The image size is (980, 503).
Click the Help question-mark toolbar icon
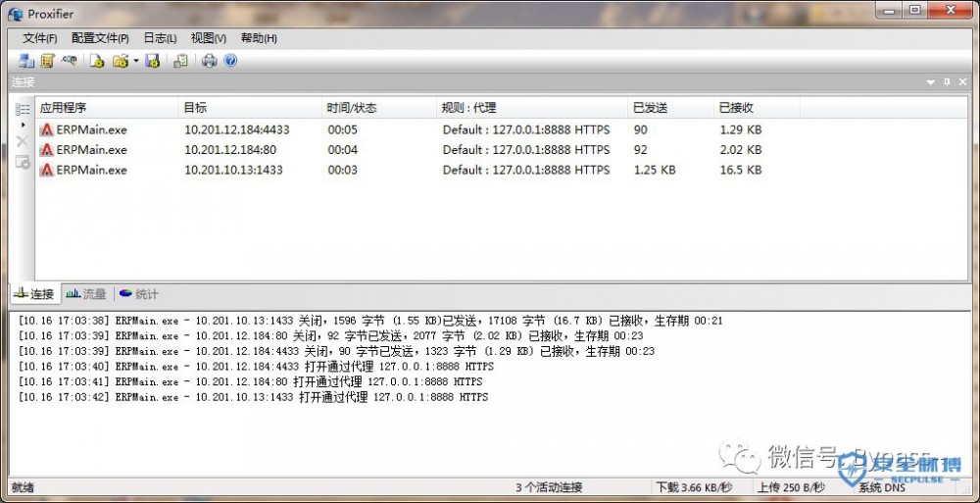pyautogui.click(x=230, y=61)
